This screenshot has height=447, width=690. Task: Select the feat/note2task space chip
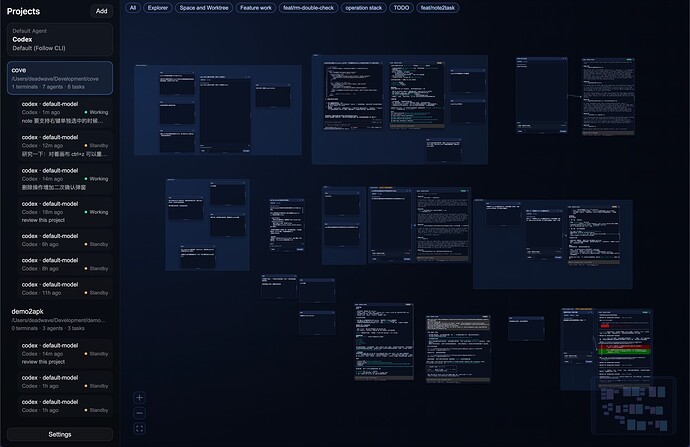pos(438,8)
